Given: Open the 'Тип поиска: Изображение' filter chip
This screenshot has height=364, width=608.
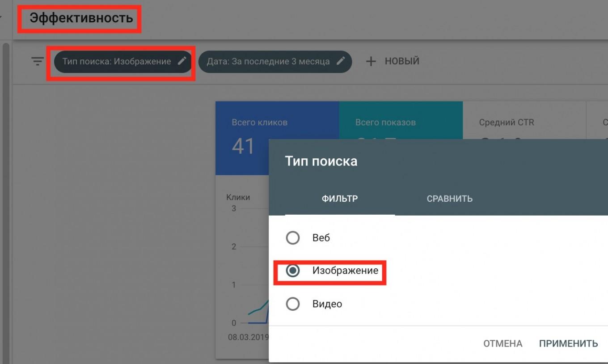Looking at the screenshot, I should (117, 62).
